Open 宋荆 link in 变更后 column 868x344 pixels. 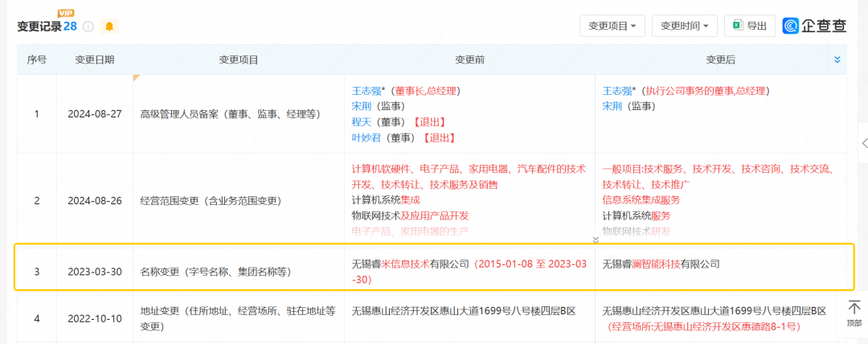pyautogui.click(x=612, y=106)
